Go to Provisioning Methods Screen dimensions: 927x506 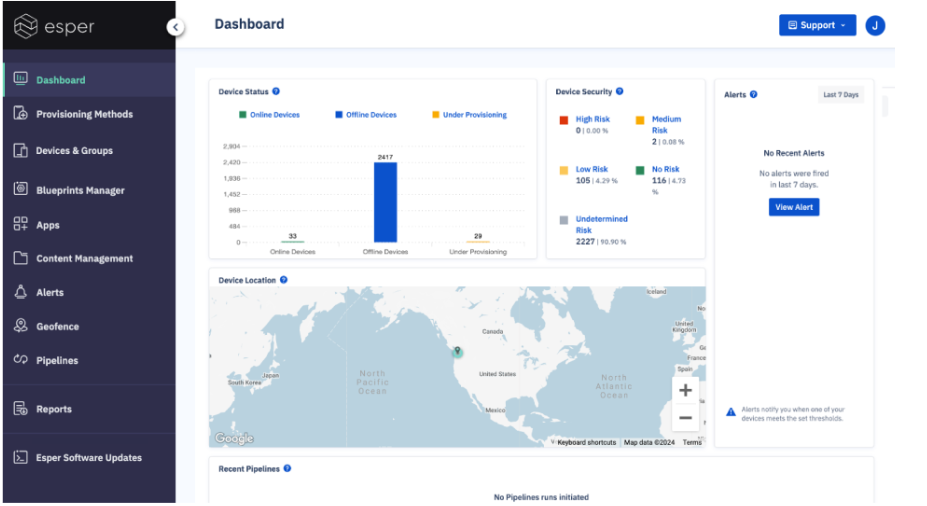85,114
